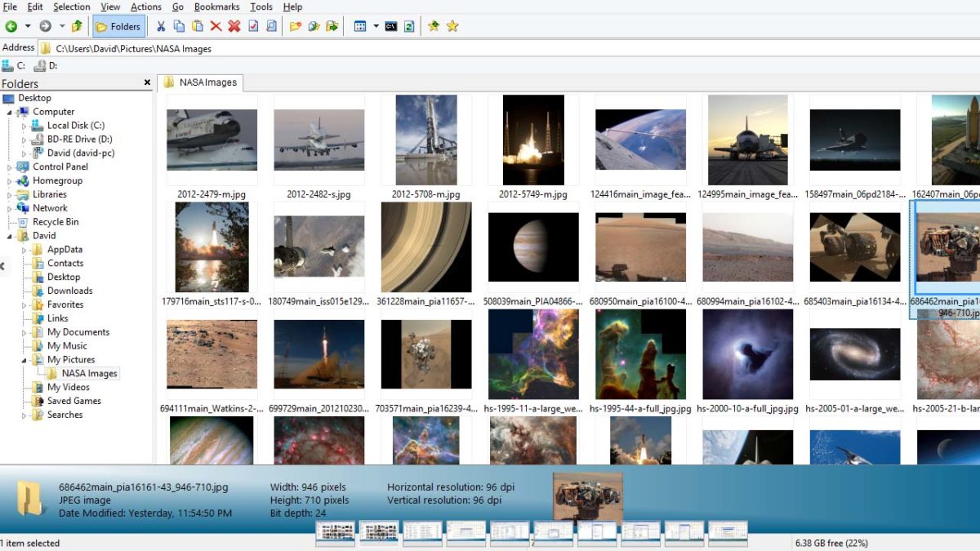Select the 2012-2482-s.jpg thumbnail
This screenshot has width=980, height=551.
318,139
